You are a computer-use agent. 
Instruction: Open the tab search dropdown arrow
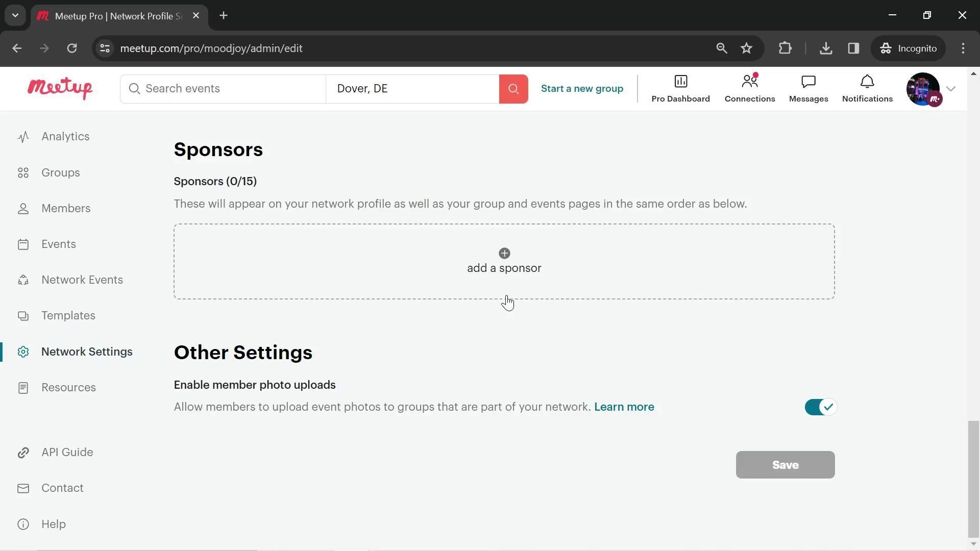click(x=15, y=15)
